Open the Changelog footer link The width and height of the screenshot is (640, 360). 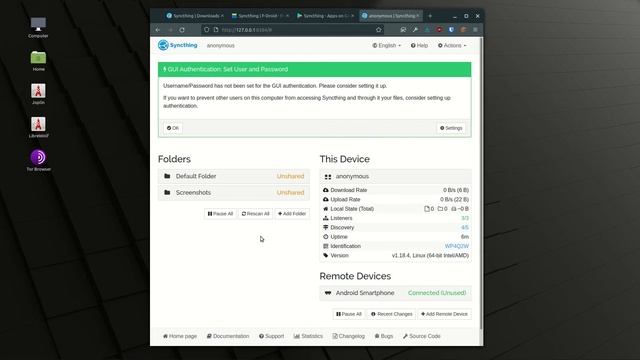tap(349, 336)
